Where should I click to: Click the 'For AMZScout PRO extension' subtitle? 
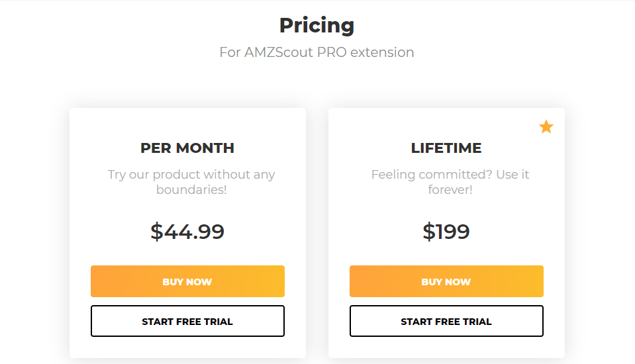317,52
